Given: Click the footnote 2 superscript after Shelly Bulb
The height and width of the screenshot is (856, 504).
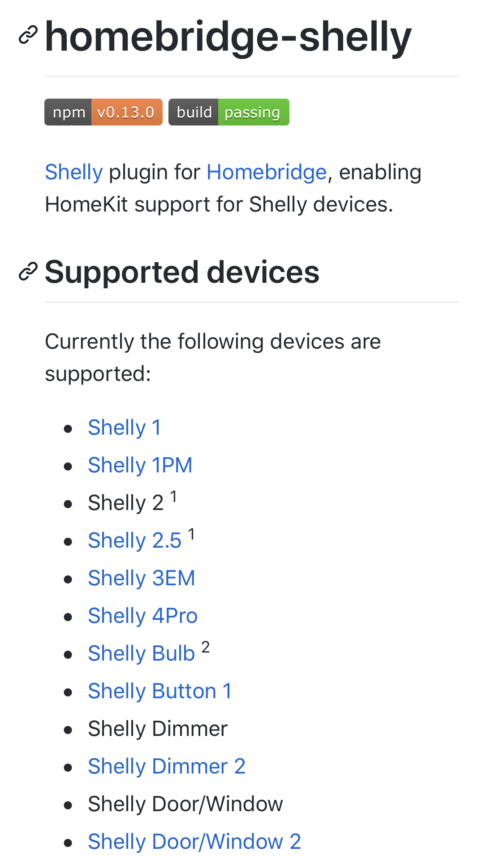Looking at the screenshot, I should coord(206,647).
